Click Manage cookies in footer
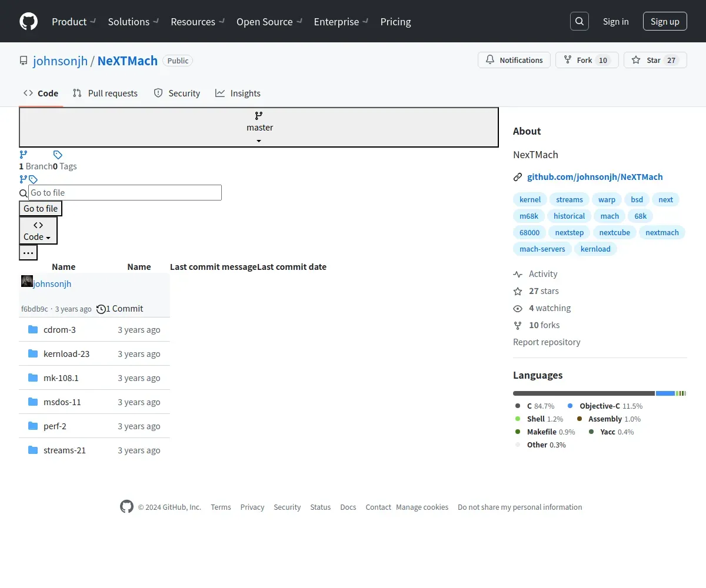Viewport: 706px width, 588px height. [x=422, y=507]
